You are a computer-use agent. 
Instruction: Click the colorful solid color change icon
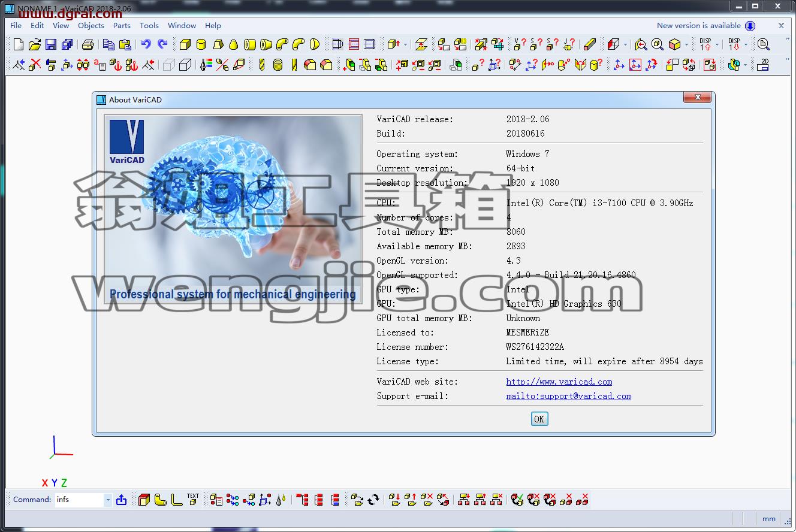[x=206, y=65]
